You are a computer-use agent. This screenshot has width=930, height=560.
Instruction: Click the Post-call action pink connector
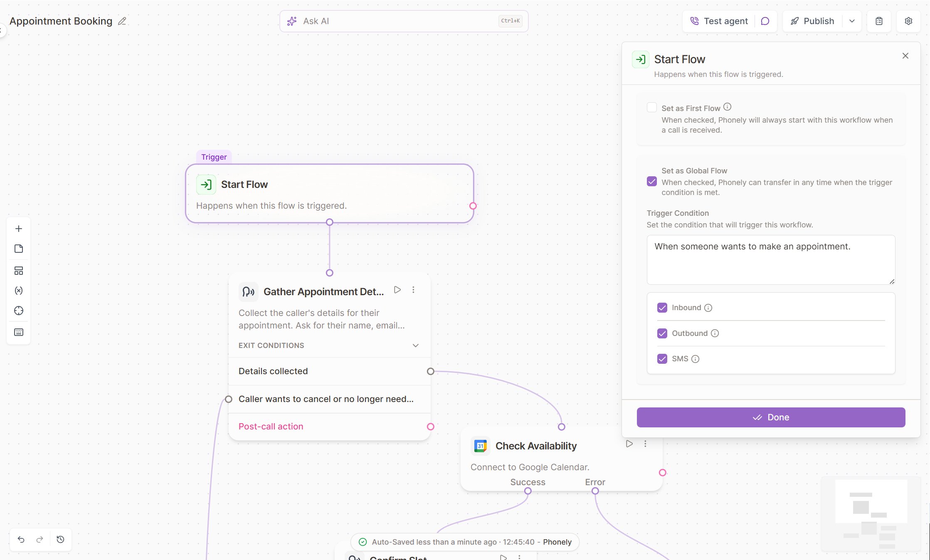431,427
